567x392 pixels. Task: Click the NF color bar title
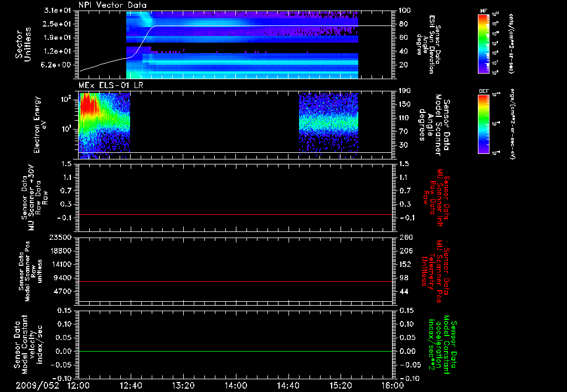pos(483,11)
